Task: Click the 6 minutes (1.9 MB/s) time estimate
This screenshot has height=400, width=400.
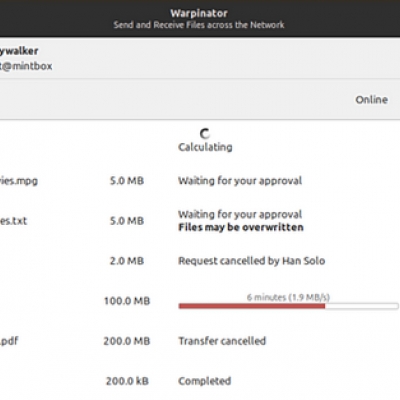Action: (288, 297)
